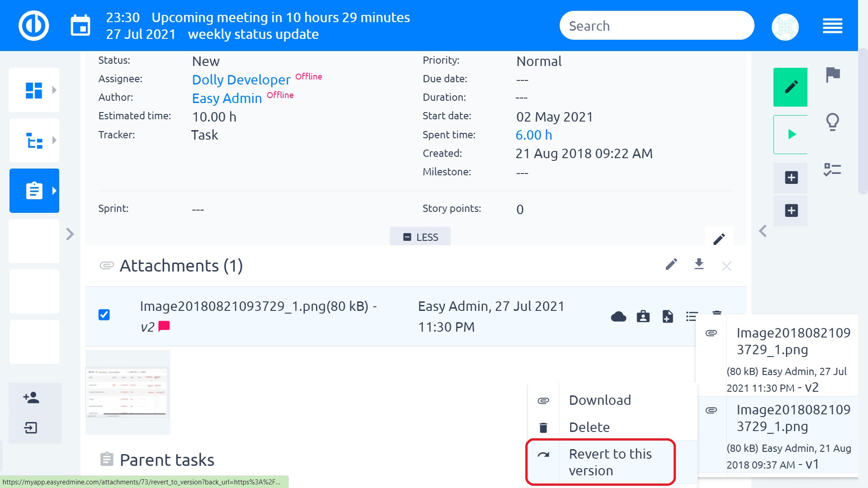868x488 pixels.
Task: Click the download icon in the Attachments header
Action: (699, 265)
